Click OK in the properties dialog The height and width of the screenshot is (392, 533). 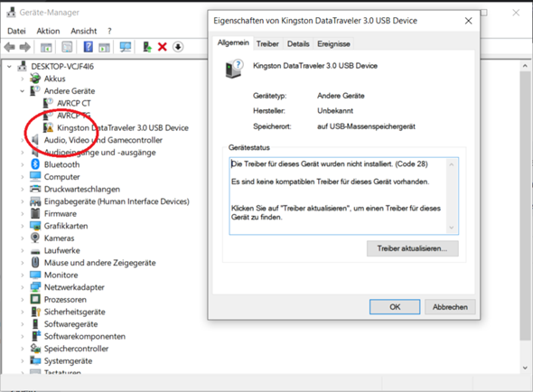395,307
